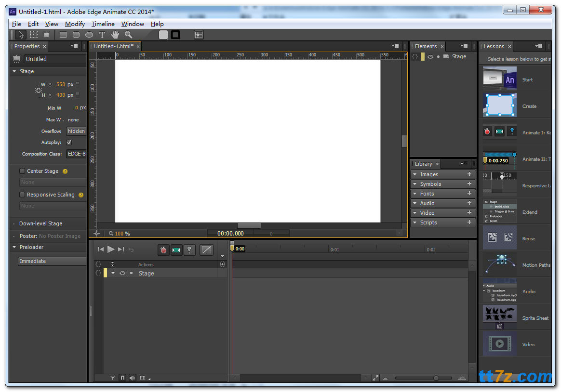Select the Hand pan tool
561x392 pixels.
tap(115, 35)
